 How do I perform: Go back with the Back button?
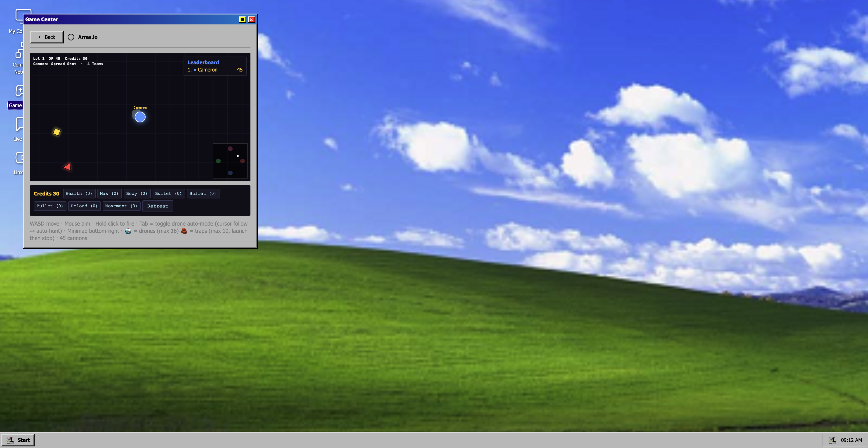coord(47,37)
